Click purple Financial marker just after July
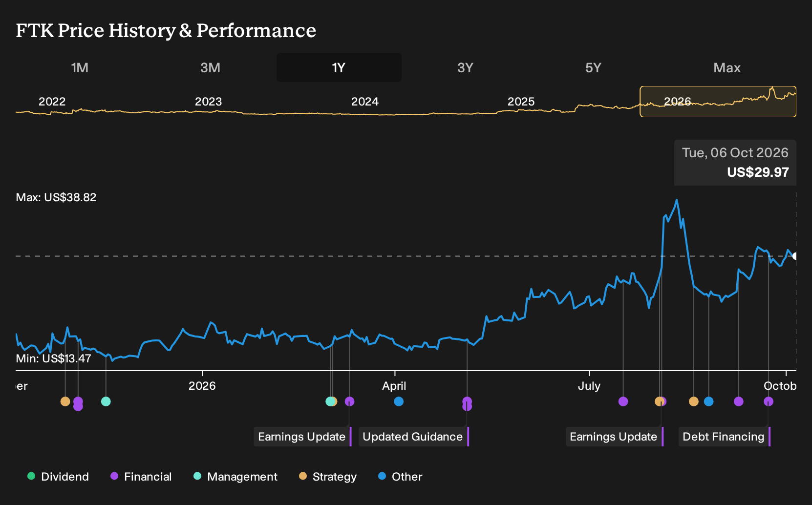812x505 pixels. [623, 401]
